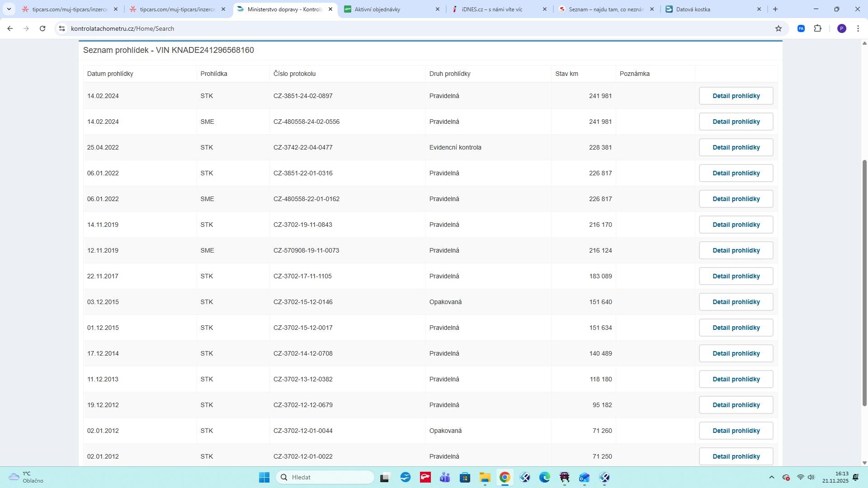The image size is (868, 488).
Task: Click the page's vertical scrollbar thumb
Action: pyautogui.click(x=864, y=282)
